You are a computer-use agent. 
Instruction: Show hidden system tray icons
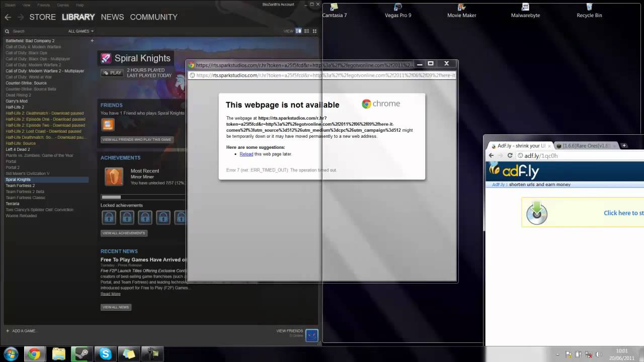point(557,354)
